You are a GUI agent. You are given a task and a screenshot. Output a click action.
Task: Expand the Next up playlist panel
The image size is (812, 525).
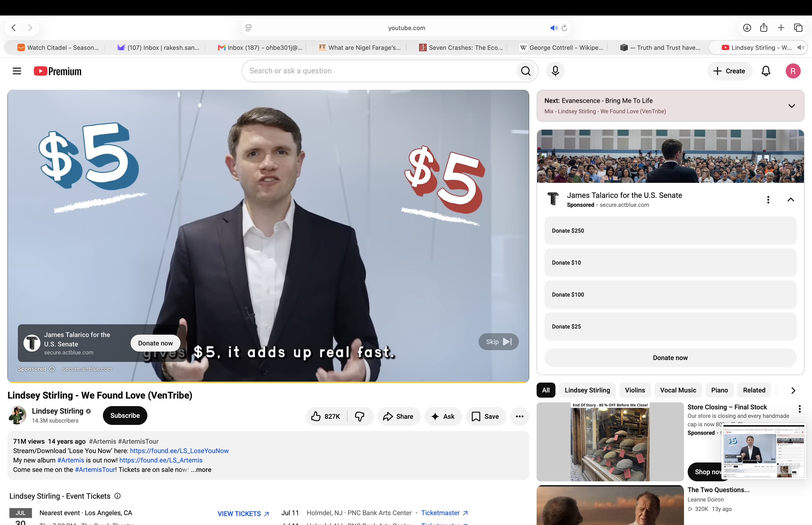click(x=792, y=106)
